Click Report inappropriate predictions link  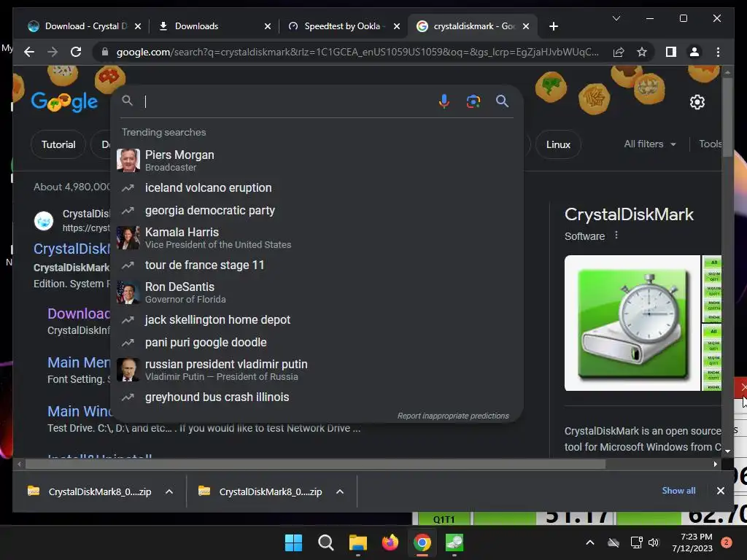453,416
